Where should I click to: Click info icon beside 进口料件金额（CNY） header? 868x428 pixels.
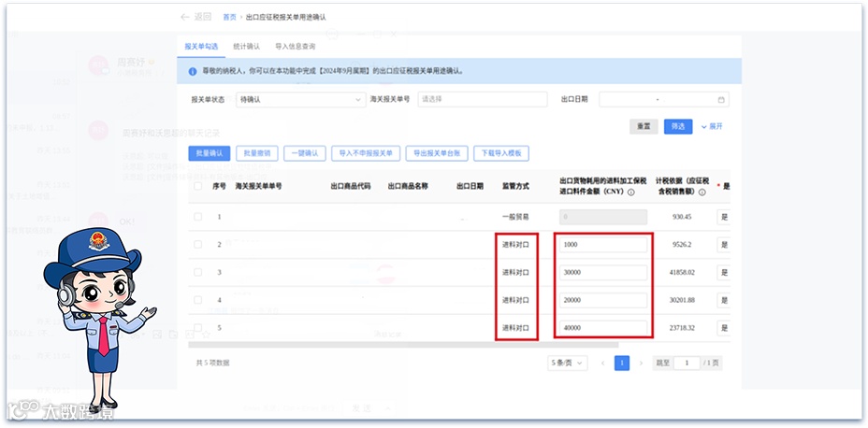point(630,193)
